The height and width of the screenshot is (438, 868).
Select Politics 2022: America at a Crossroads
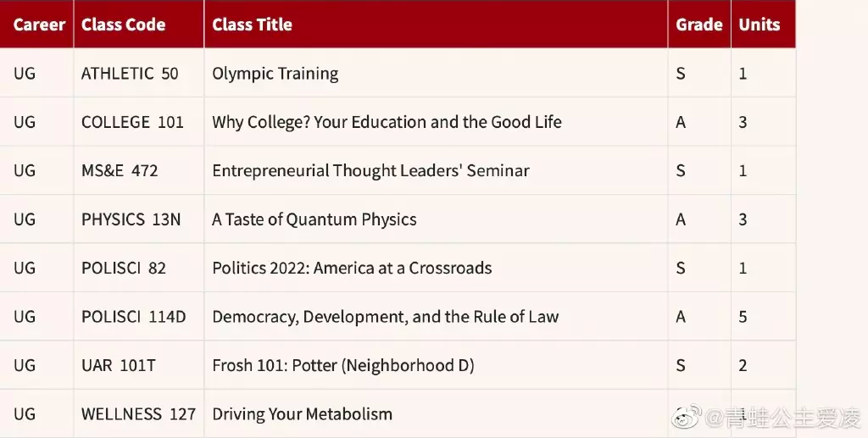[352, 269]
